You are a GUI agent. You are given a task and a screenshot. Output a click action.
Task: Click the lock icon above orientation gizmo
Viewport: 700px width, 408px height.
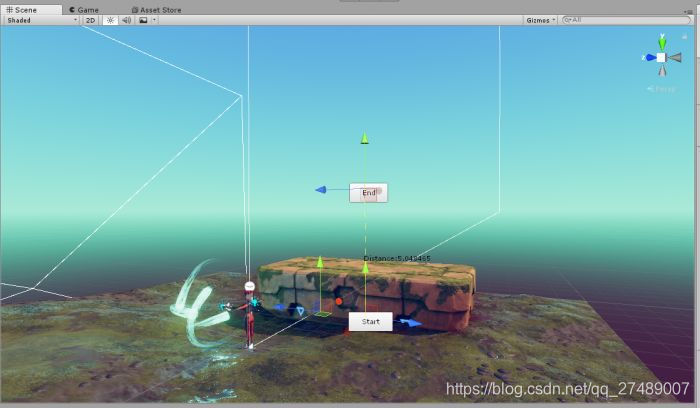coord(684,37)
